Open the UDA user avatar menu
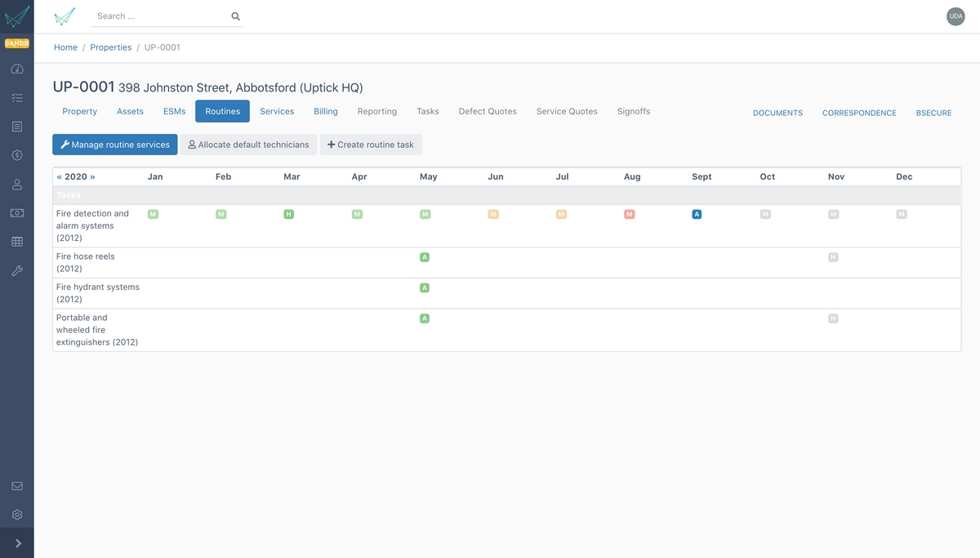The height and width of the screenshot is (558, 980). pos(955,16)
